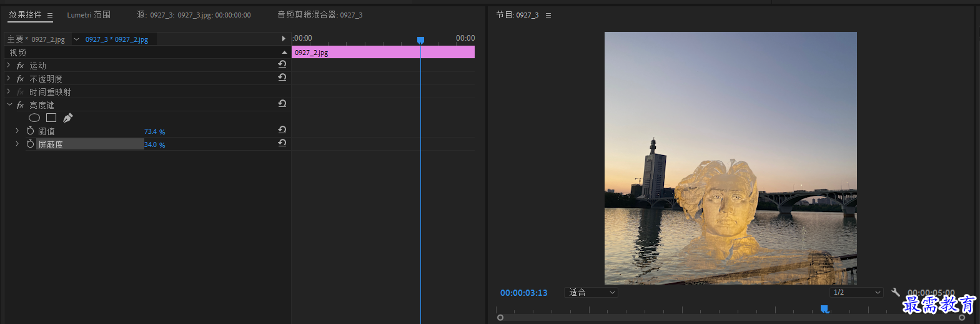Toggle the fx switch for 运动
This screenshot has height=324, width=980.
pos(20,66)
